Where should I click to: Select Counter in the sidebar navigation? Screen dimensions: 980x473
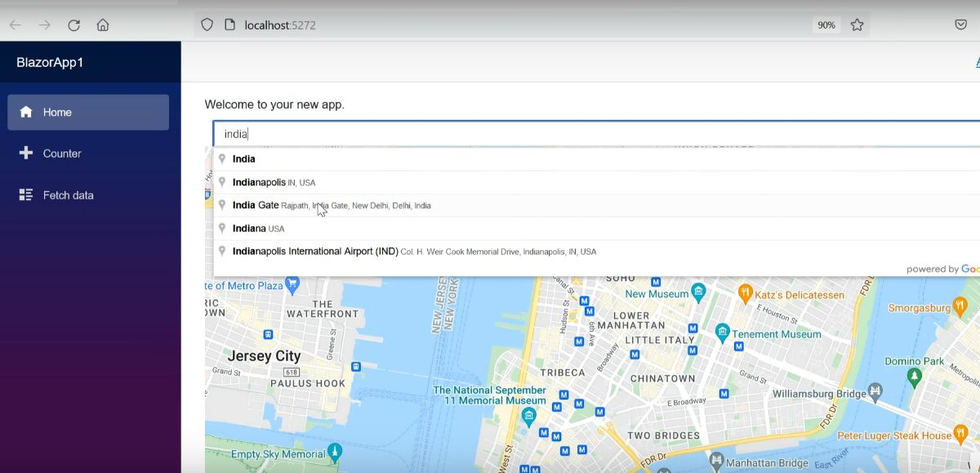(x=64, y=153)
